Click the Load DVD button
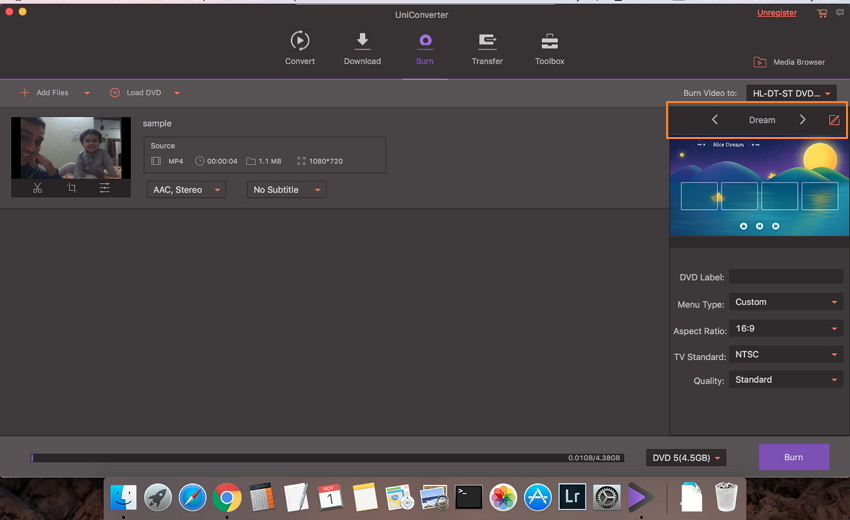 click(x=136, y=93)
